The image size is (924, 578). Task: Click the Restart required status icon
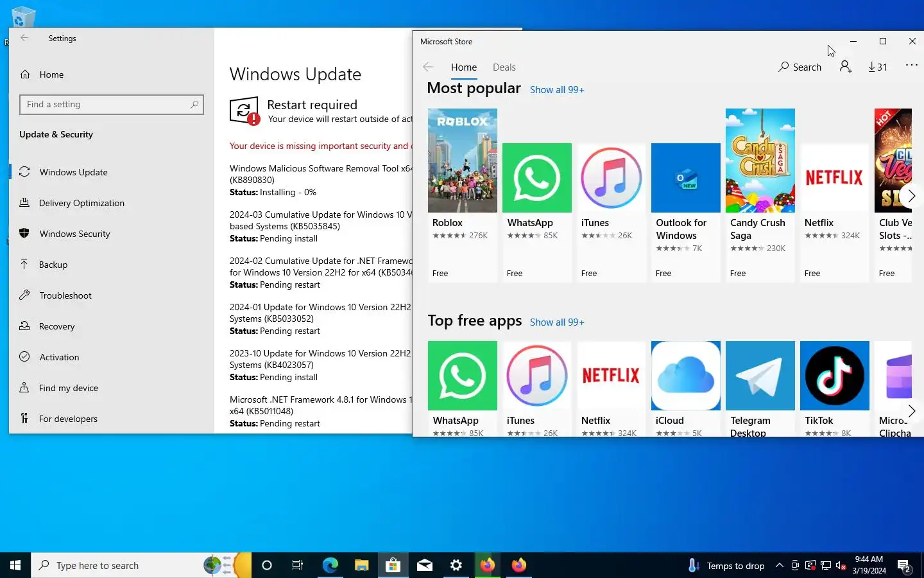(x=245, y=111)
